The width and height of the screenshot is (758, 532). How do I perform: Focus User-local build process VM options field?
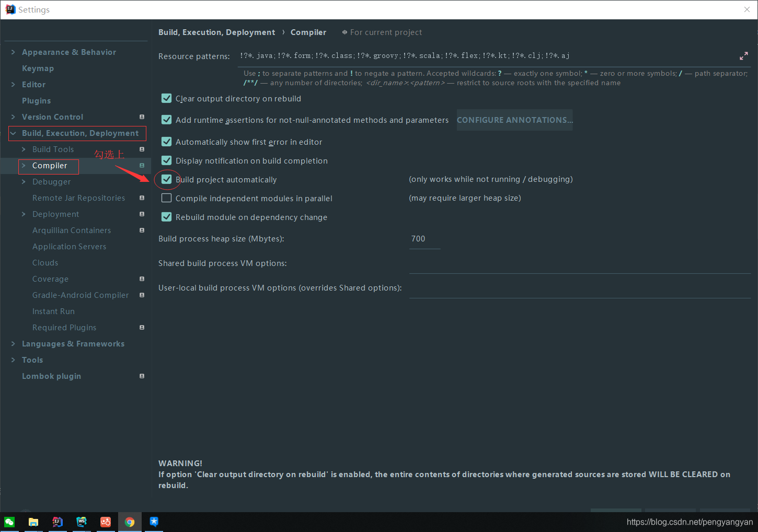coord(580,288)
